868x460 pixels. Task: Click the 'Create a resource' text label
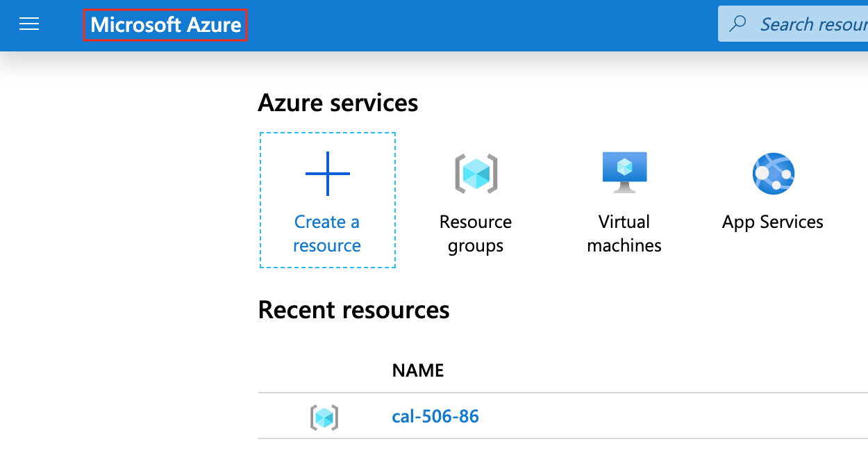click(327, 233)
